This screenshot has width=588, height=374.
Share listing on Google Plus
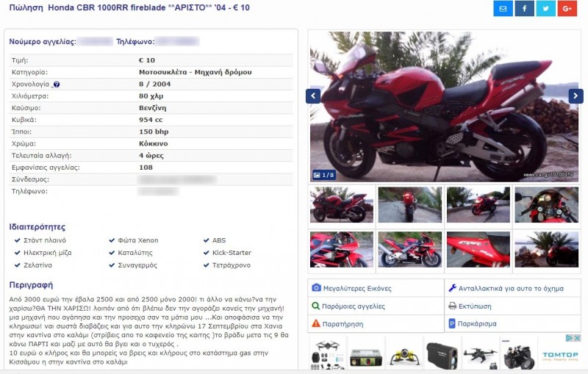(567, 8)
